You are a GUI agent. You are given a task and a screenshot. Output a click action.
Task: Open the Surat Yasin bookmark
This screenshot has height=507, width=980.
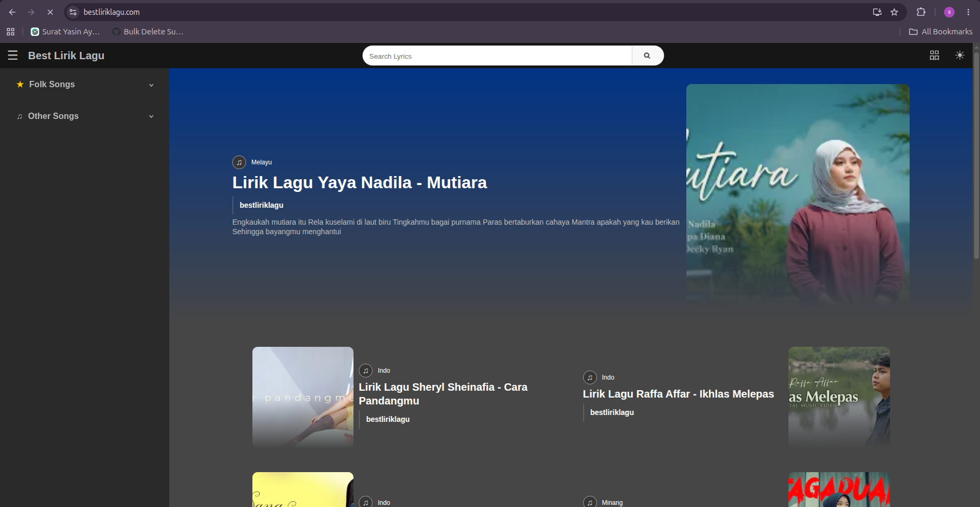pyautogui.click(x=66, y=32)
